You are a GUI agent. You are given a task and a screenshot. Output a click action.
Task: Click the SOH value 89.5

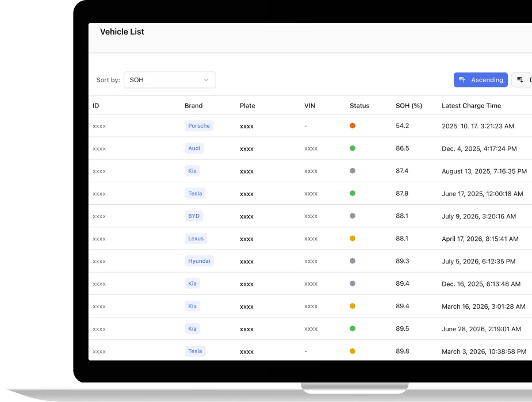tap(403, 329)
